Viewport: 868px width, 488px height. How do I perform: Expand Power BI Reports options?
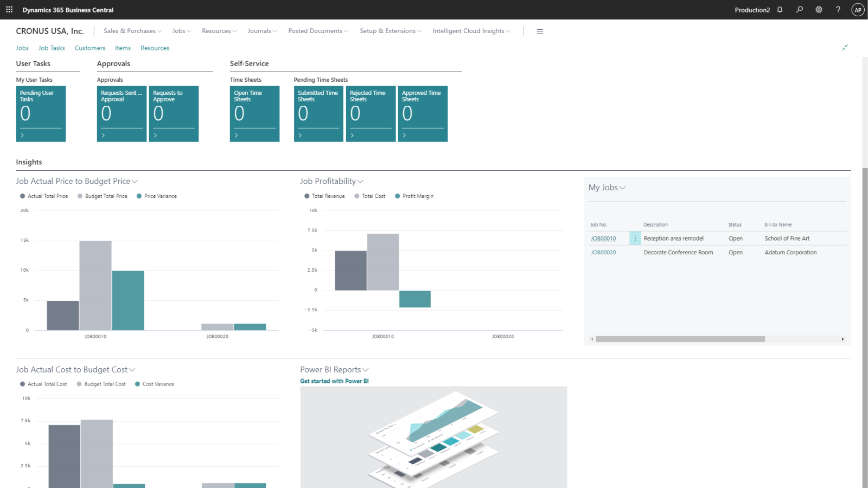pos(366,369)
